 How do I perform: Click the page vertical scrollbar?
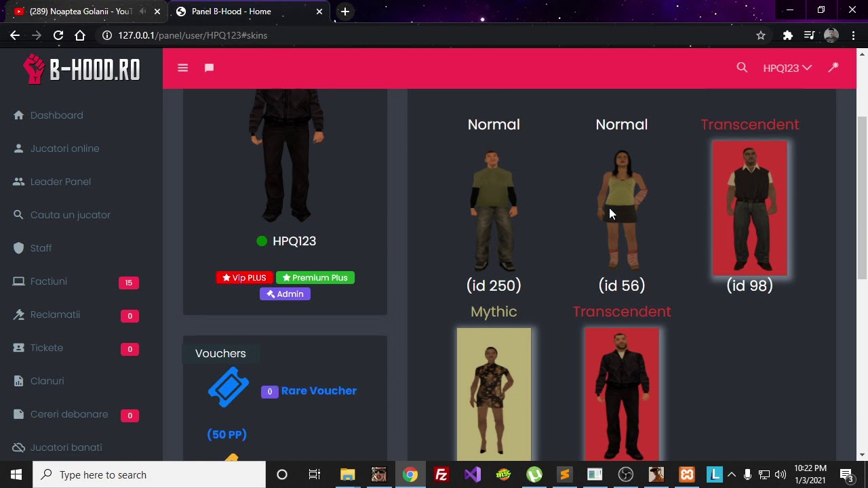(x=862, y=197)
